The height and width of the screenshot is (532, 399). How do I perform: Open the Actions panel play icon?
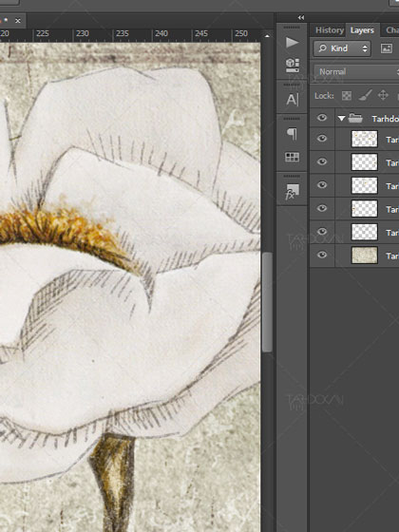(292, 43)
